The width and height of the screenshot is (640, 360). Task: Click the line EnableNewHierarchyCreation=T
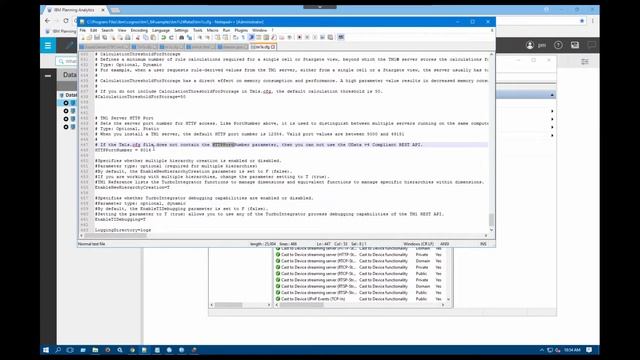click(x=132, y=187)
